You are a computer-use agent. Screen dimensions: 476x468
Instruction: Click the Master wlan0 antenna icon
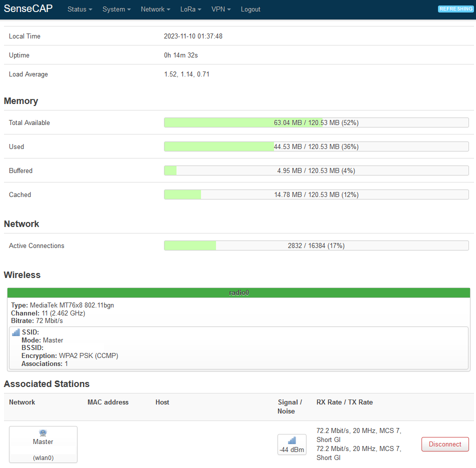coord(43,433)
